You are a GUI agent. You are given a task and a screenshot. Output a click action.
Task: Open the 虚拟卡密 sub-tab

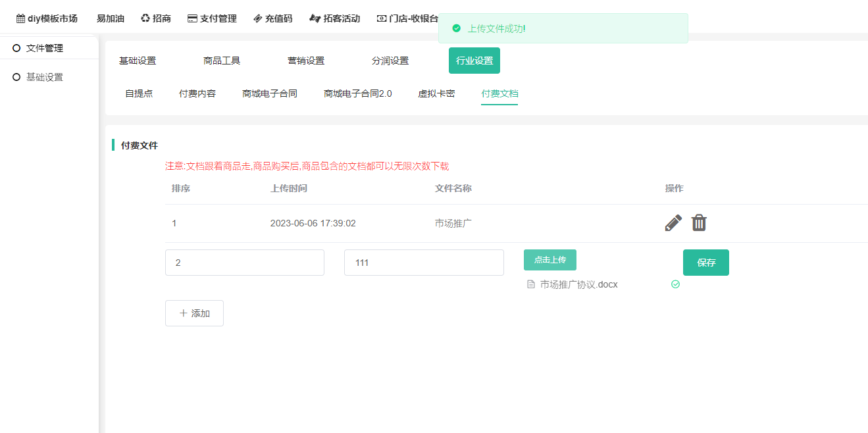(436, 93)
